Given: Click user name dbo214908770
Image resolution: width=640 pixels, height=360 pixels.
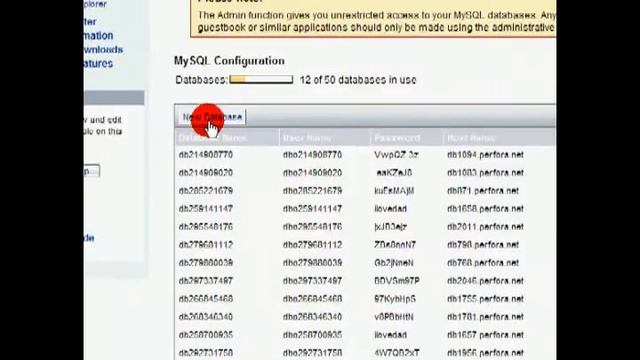Looking at the screenshot, I should [312, 155].
